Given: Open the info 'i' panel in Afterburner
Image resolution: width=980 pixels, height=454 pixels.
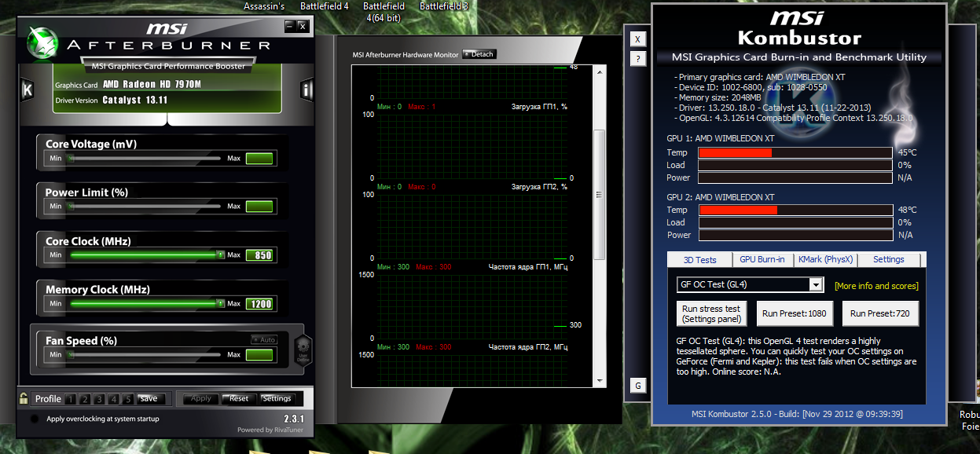Looking at the screenshot, I should tap(306, 90).
